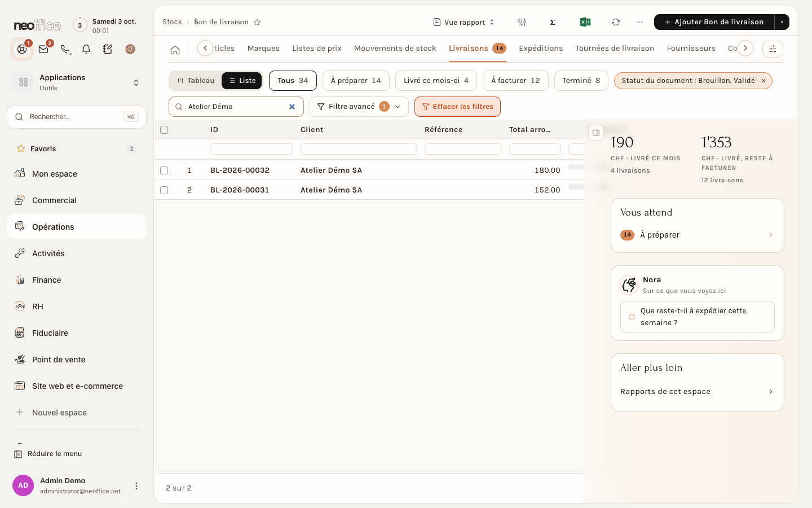The width and height of the screenshot is (812, 508).
Task: Tick the select-all checkbox in header
Action: click(164, 130)
